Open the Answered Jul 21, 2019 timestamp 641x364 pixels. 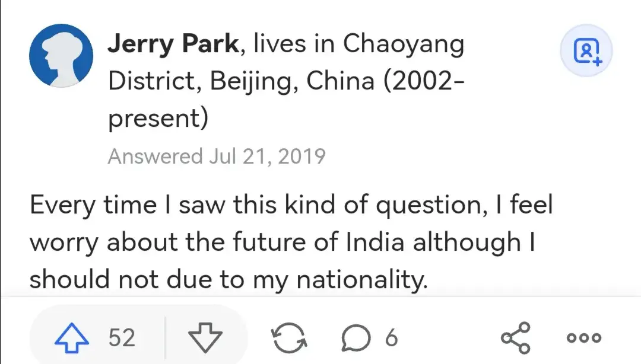click(x=217, y=157)
